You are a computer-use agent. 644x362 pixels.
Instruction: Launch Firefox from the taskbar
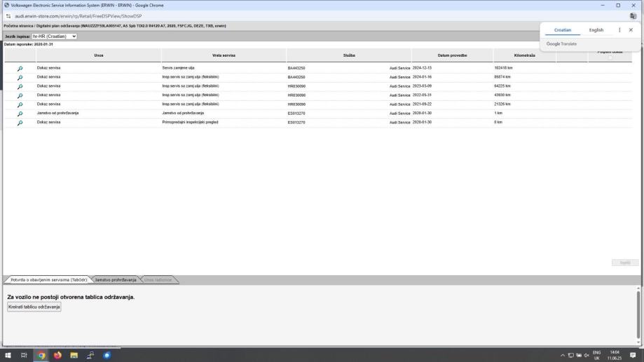click(57, 355)
